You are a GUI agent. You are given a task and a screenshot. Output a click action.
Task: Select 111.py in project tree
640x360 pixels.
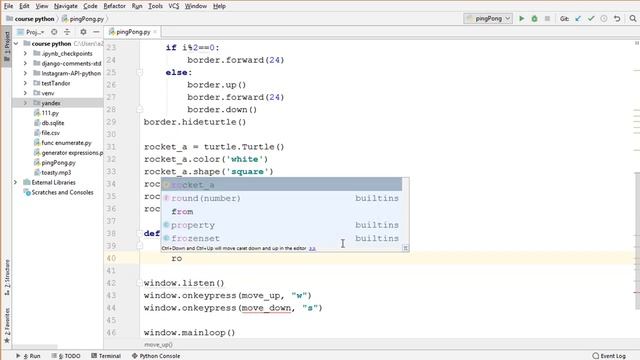50,113
